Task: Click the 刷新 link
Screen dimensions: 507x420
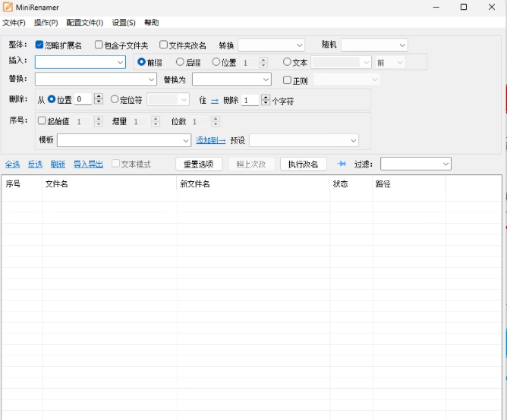Action: (x=58, y=164)
